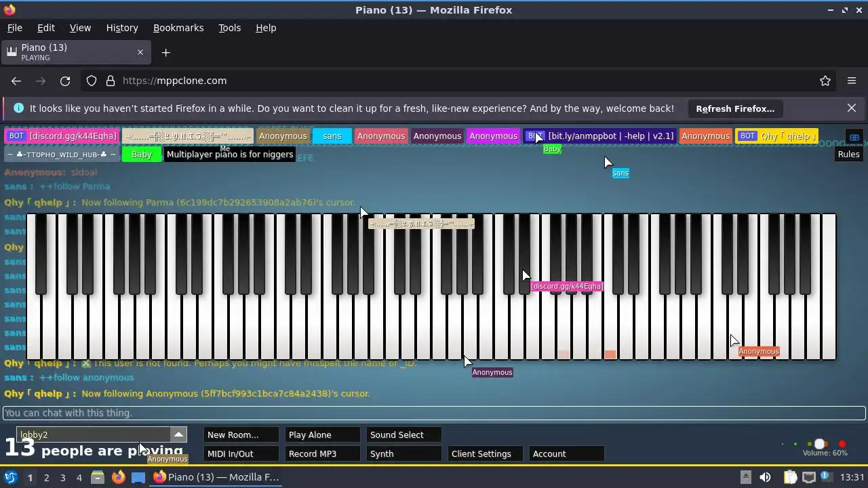Select the green Baby participant tag
868x488 pixels.
[142, 154]
